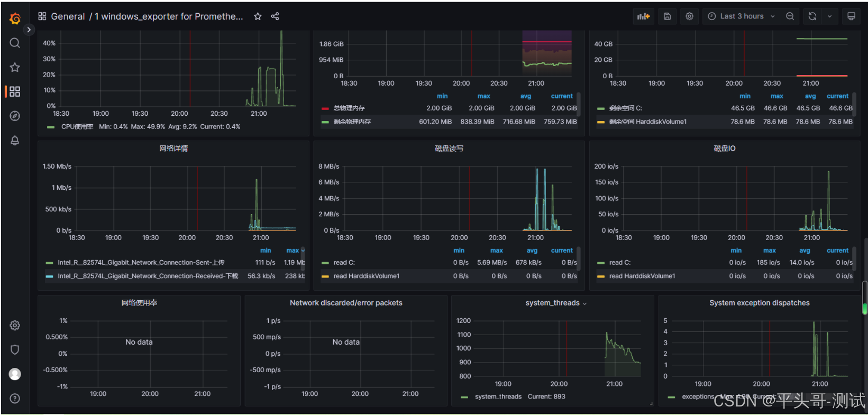The image size is (868, 416).
Task: Open dashboard settings gear in toolbar
Action: [x=689, y=16]
